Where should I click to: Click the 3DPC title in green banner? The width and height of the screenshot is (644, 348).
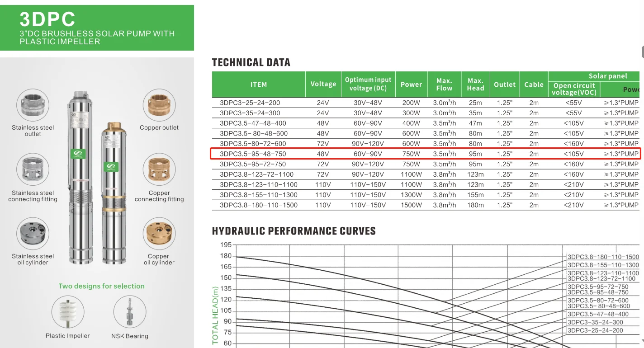(x=47, y=19)
